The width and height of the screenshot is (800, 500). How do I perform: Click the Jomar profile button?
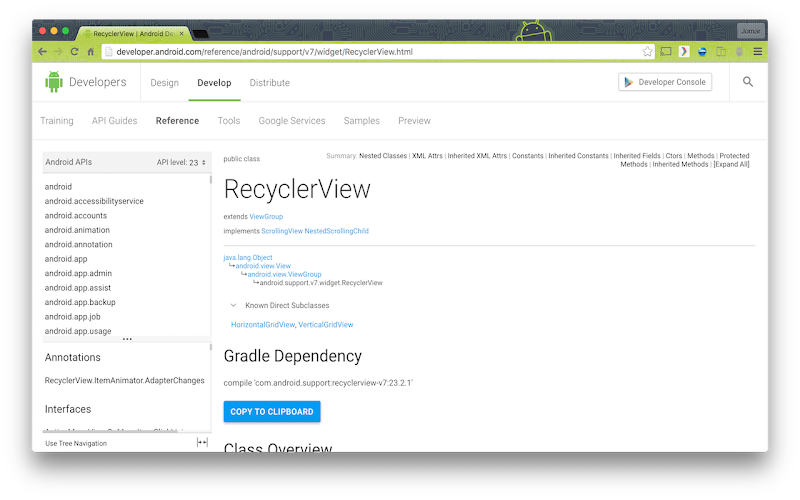[x=751, y=31]
